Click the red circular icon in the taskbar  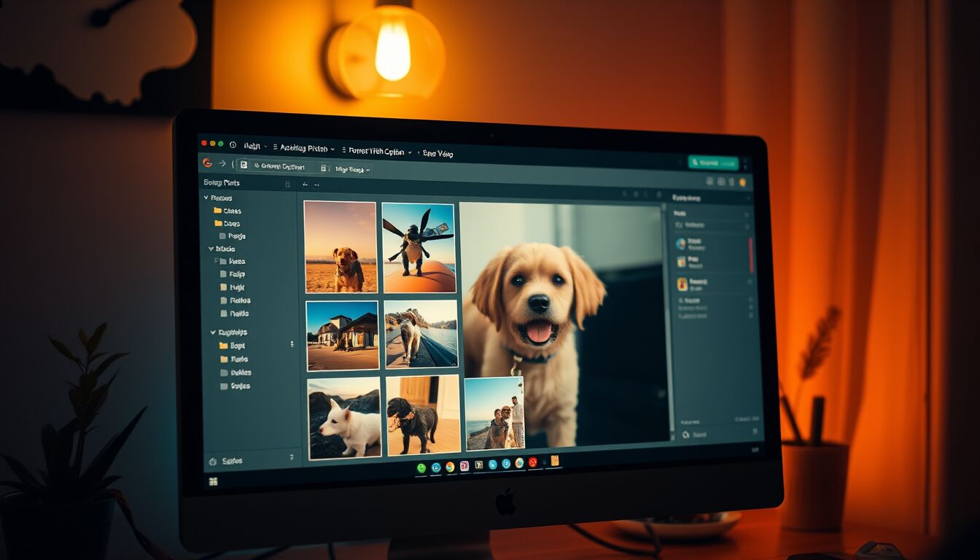(533, 462)
